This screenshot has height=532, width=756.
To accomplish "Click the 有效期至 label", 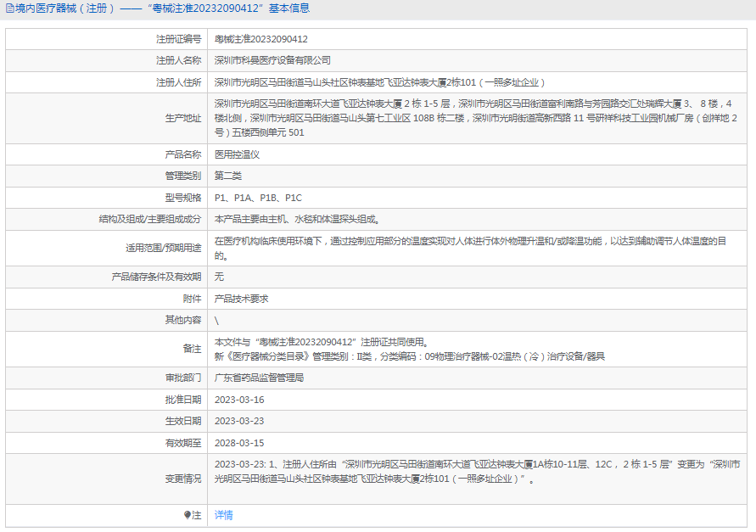I will pyautogui.click(x=182, y=443).
